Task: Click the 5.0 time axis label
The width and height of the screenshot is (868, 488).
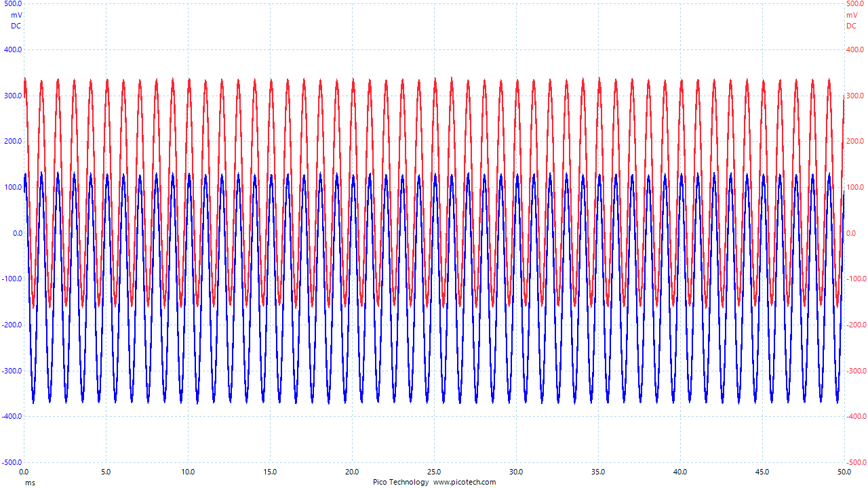Action: tap(106, 472)
